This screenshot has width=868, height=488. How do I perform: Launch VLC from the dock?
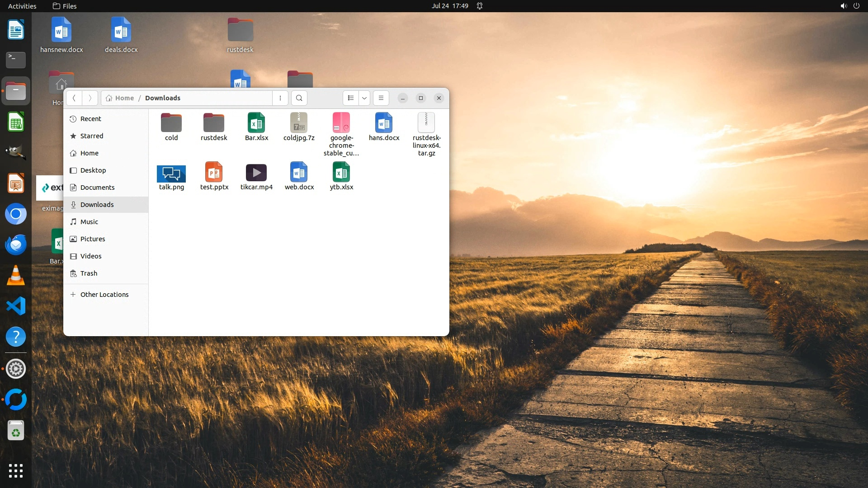[16, 276]
